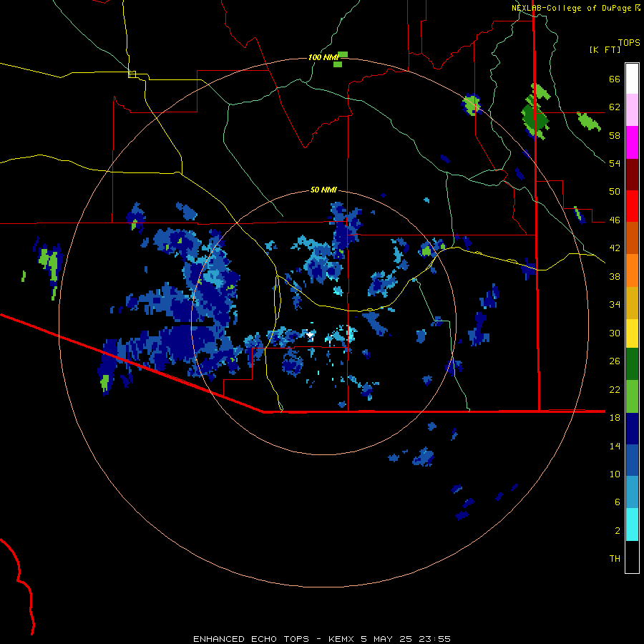Click the "100 NMI" range ring label
The image size is (644, 644).
tap(323, 57)
